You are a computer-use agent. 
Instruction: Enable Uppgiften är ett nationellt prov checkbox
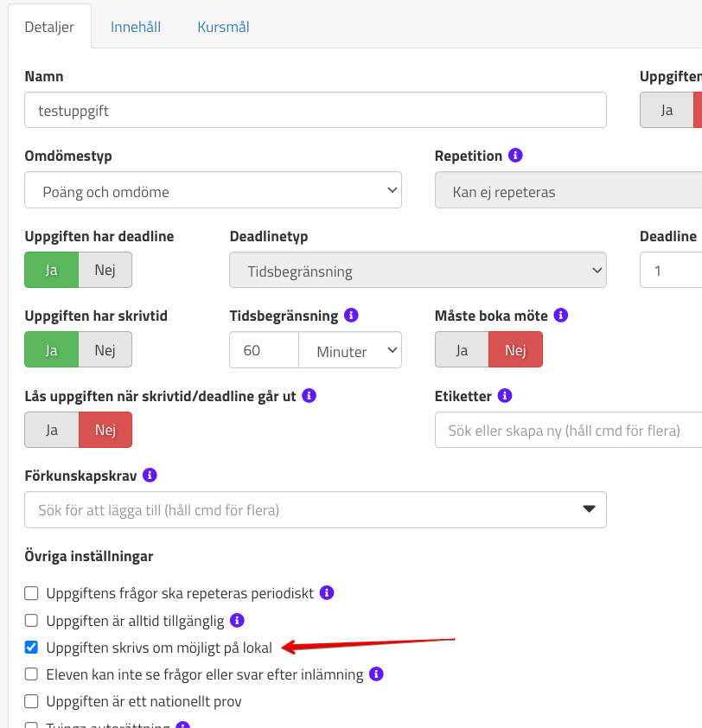(x=32, y=700)
